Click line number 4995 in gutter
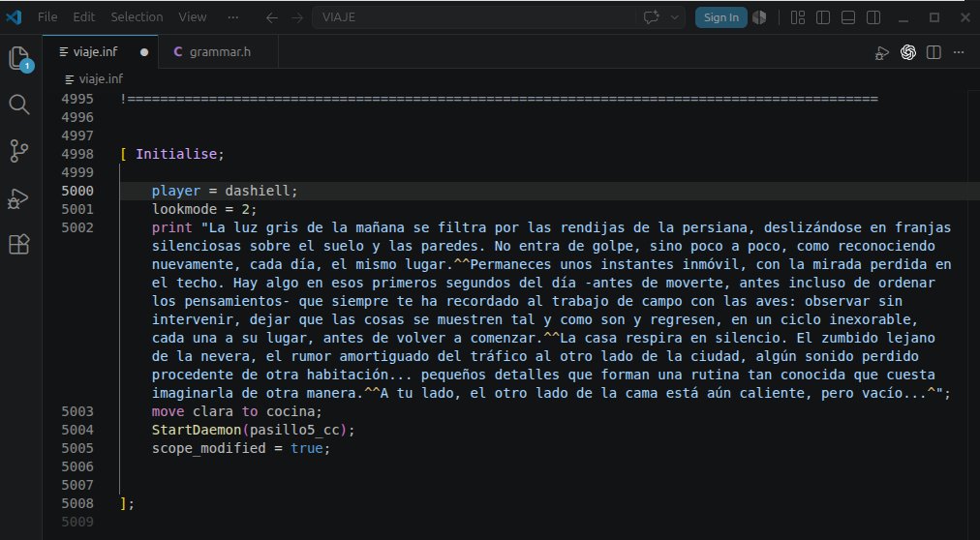This screenshot has height=540, width=980. pos(77,99)
